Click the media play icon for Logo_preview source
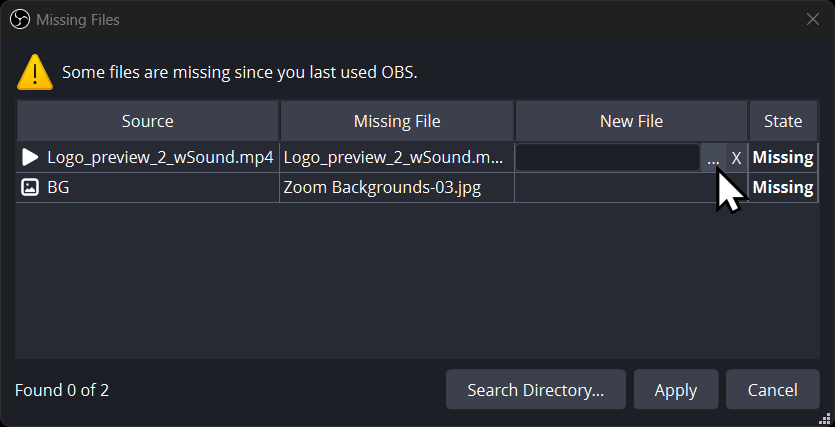This screenshot has height=427, width=835. click(x=30, y=157)
